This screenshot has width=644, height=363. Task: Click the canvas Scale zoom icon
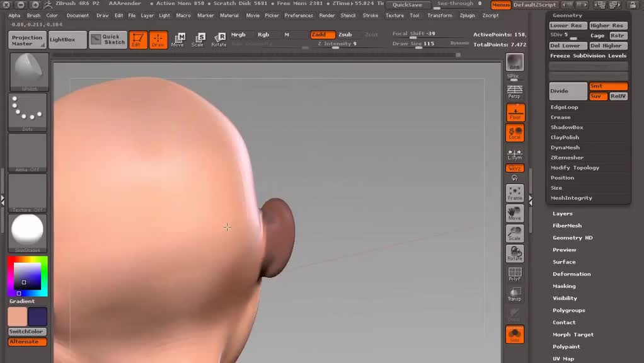click(x=515, y=233)
